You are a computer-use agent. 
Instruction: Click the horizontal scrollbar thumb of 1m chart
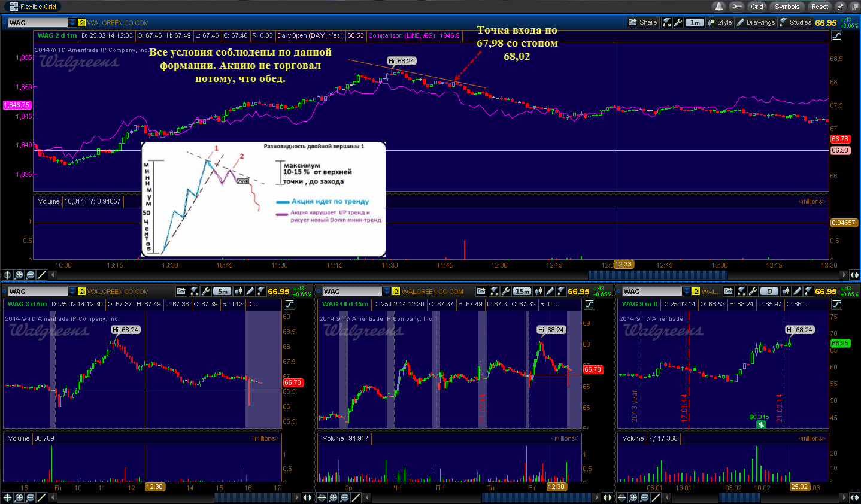(658, 275)
